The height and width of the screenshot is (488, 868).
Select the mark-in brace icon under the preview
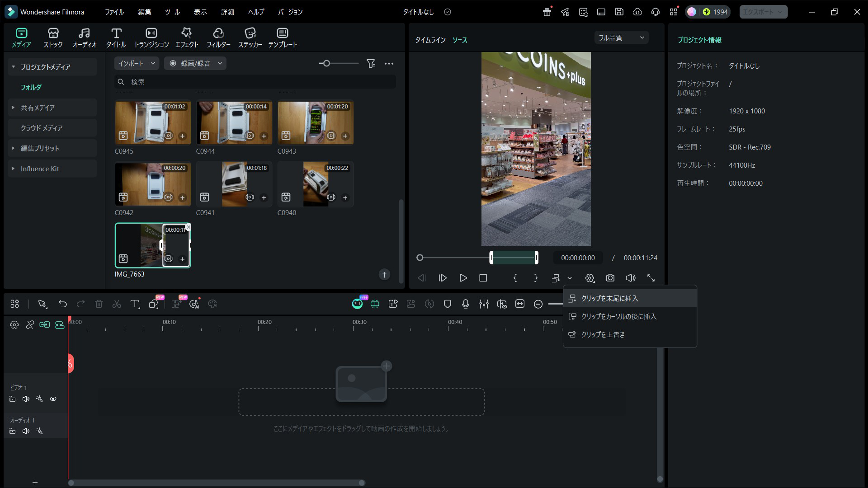coord(515,278)
